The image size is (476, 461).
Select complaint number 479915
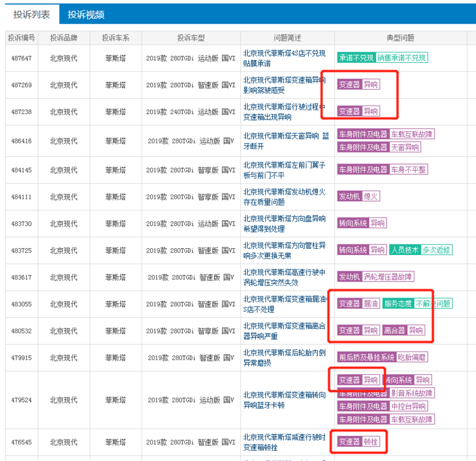click(21, 357)
